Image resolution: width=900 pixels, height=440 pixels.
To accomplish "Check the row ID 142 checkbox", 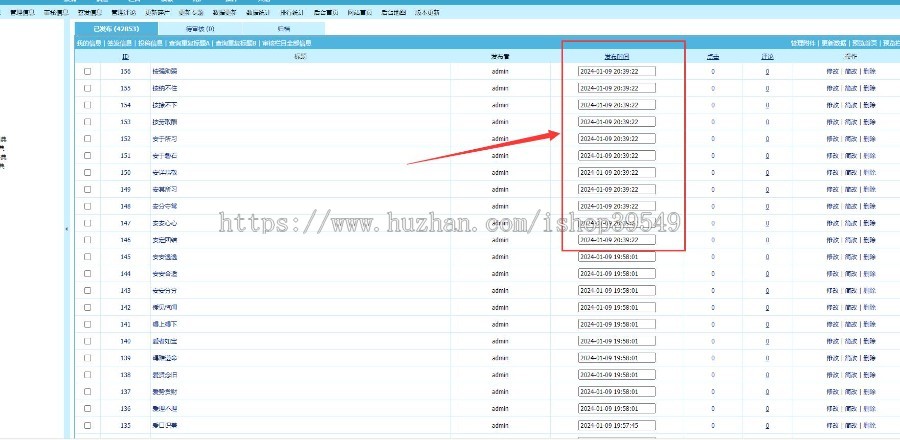I will (87, 307).
